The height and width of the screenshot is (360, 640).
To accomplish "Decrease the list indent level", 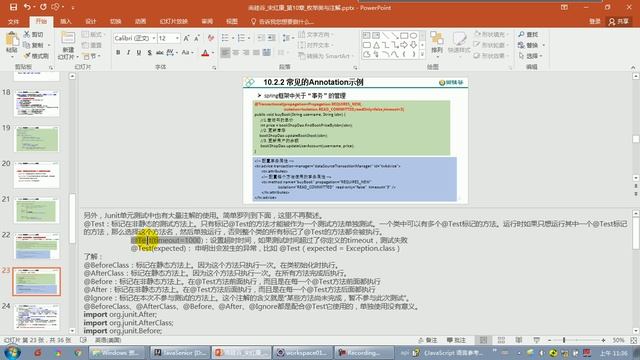I will pyautogui.click(x=261, y=38).
